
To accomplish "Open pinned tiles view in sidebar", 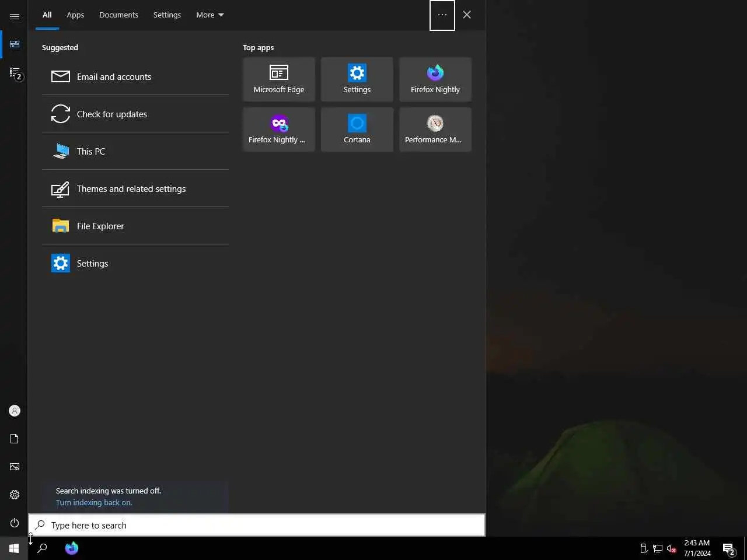I will (x=15, y=44).
